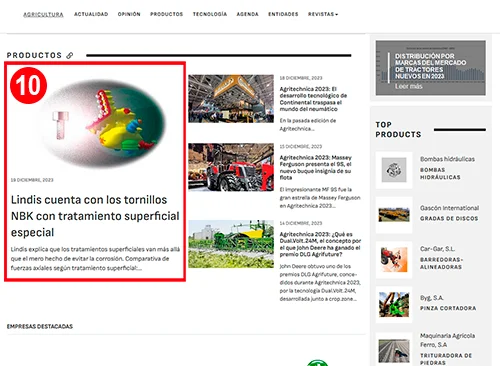Open BOMBAS HIDRÁULICAS product category
The image size is (500, 366).
(440, 174)
